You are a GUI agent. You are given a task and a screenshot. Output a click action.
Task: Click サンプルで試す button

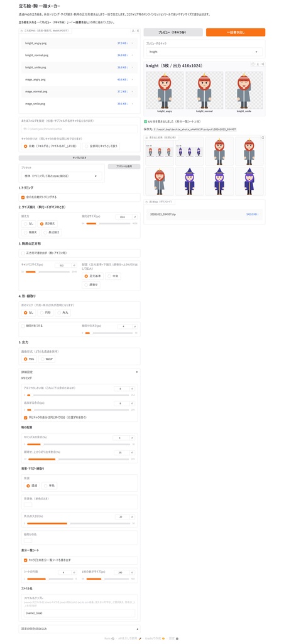[80, 158]
